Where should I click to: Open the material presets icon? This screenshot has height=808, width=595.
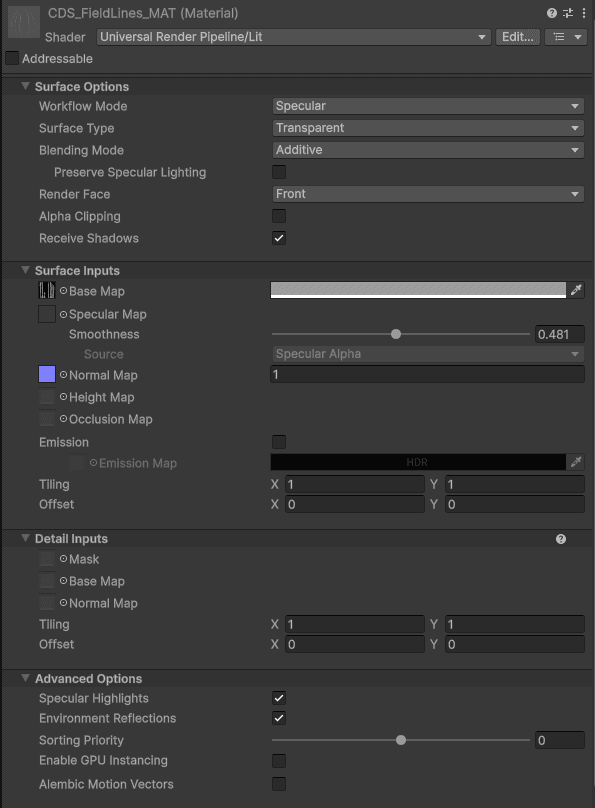568,13
